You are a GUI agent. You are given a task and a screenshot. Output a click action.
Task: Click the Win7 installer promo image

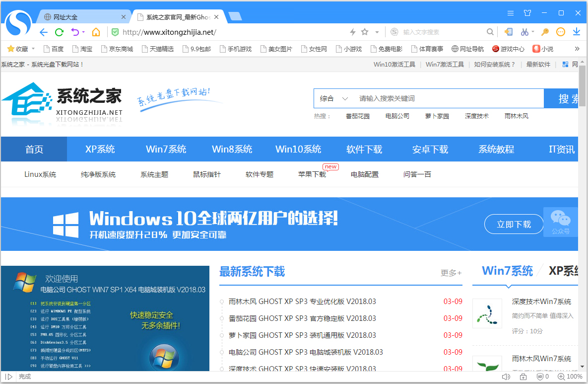coord(105,318)
